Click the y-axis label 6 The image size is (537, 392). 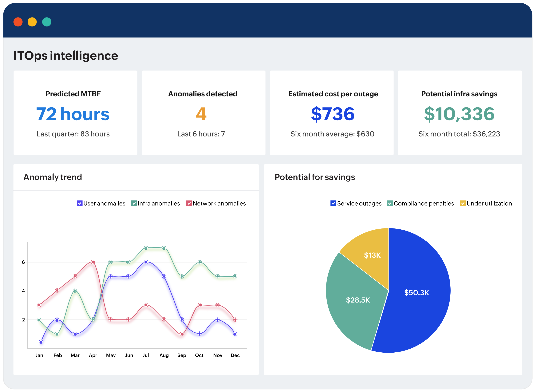tap(23, 262)
